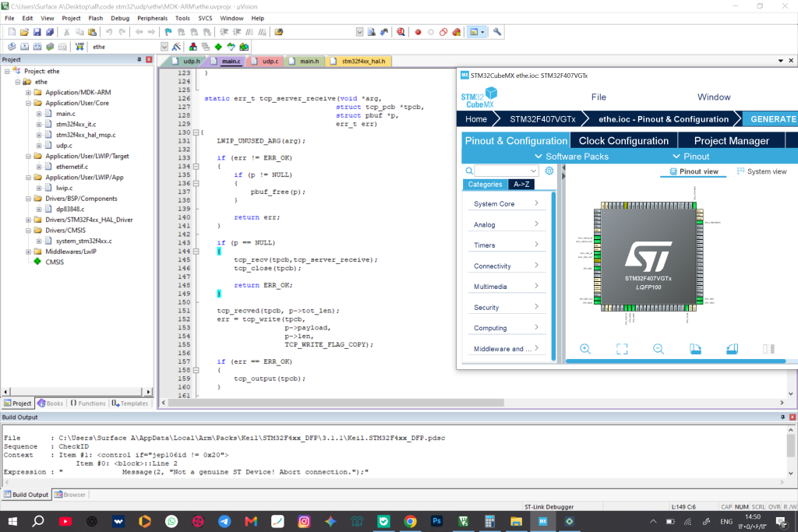Toggle Pinout view in CubeMX
Screen dimensions: 798x532
click(694, 171)
